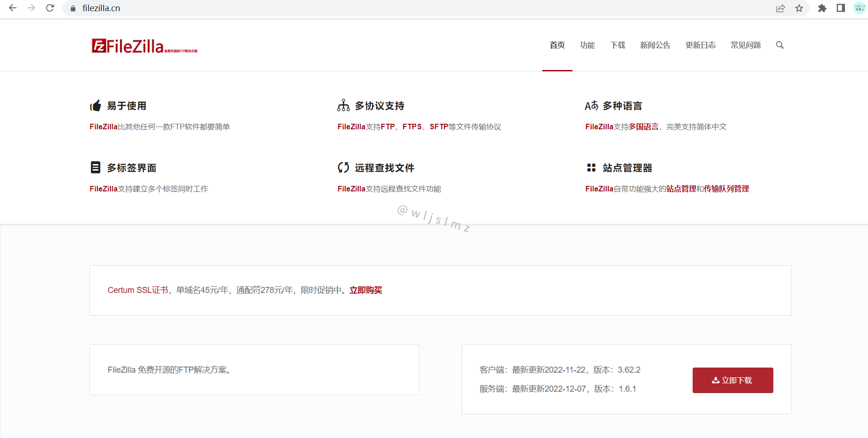Click FileZilla link under 易于使用
The width and height of the screenshot is (868, 438).
(x=103, y=127)
